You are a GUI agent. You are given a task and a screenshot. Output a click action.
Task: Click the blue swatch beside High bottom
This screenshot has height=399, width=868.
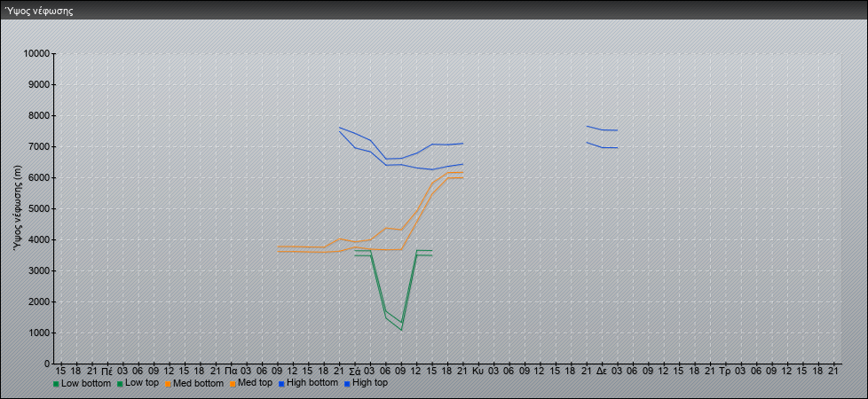coord(280,384)
